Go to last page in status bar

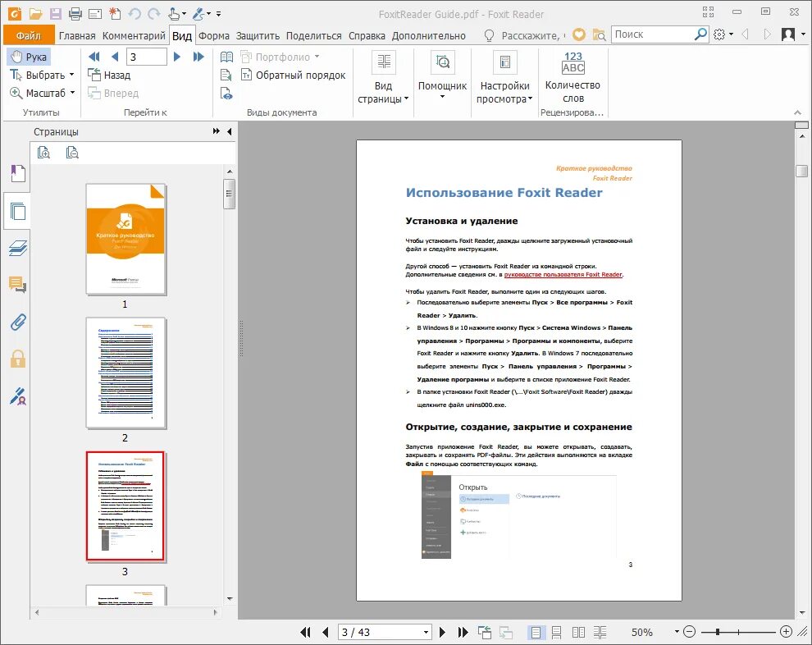(463, 632)
